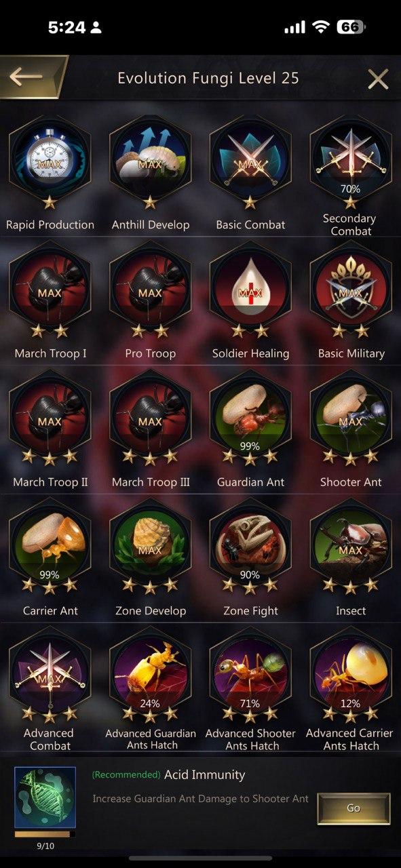Select the Advanced Combat swords icon

pyautogui.click(x=50, y=675)
